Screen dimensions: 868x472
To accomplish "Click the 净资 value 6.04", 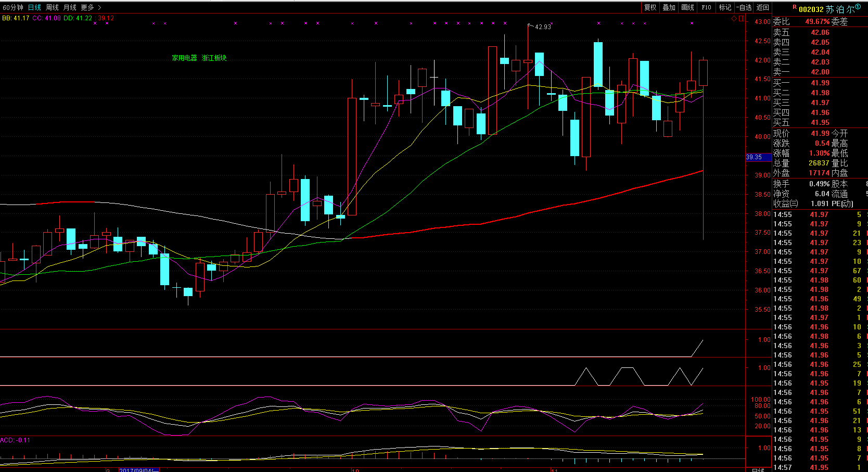I will point(822,194).
